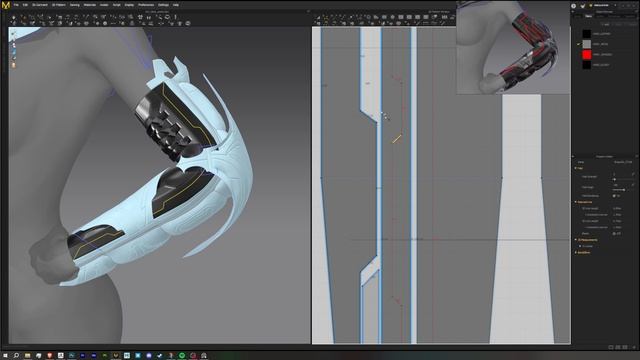640x360 pixels.
Task: Click the 3D reference thumbnail of the arm
Action: click(513, 47)
